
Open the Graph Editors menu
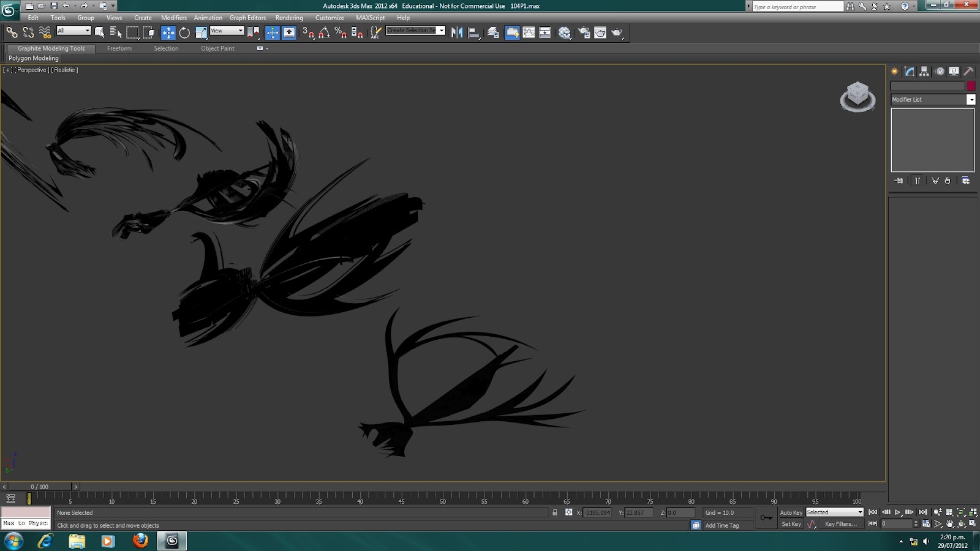coord(247,18)
